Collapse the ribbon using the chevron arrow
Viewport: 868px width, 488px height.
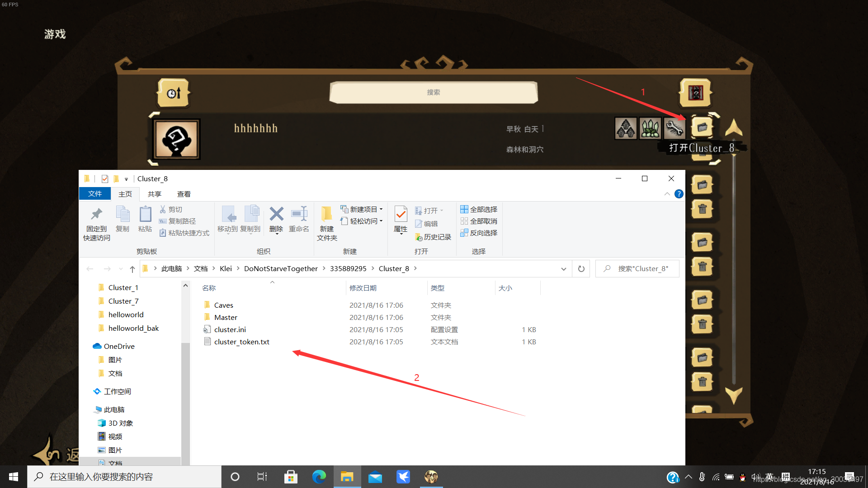point(667,194)
